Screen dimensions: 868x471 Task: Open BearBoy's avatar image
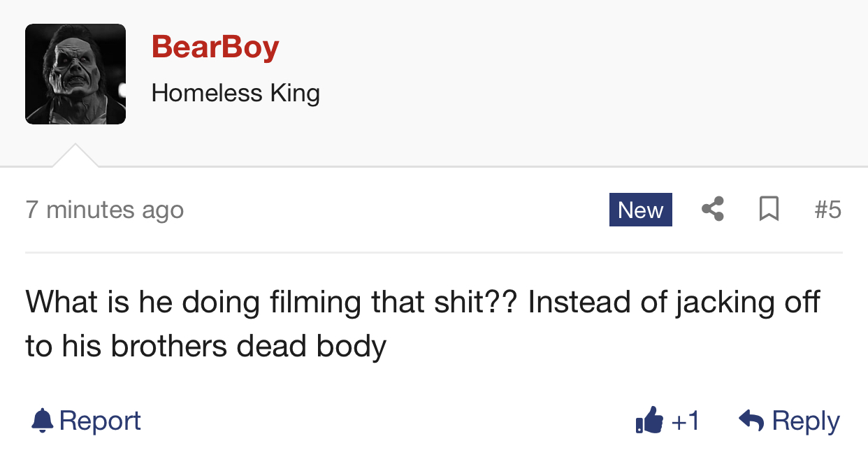pyautogui.click(x=75, y=74)
